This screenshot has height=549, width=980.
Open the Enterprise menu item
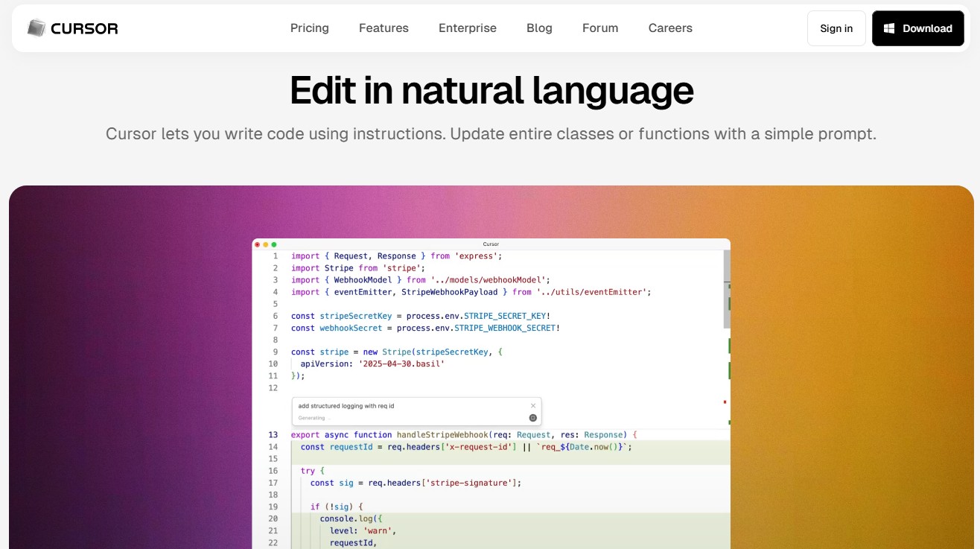[x=468, y=28]
